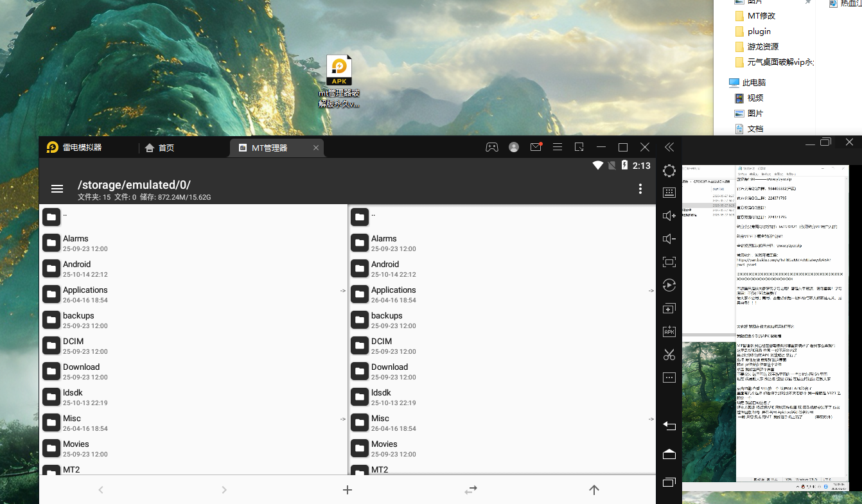Select 视频 in the Explorer navigation pane
Screen dimensions: 862x504
(749, 98)
